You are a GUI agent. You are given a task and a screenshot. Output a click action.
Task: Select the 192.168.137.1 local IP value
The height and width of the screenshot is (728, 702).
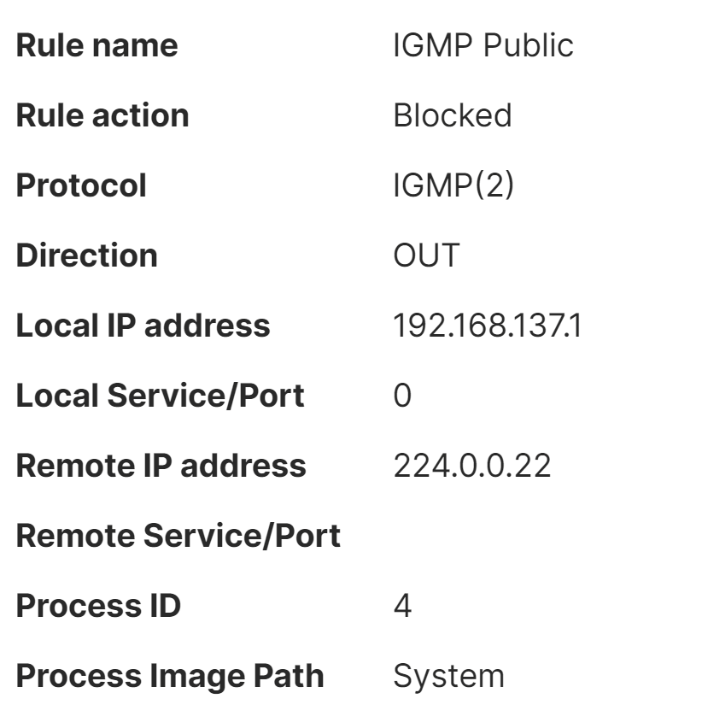487,326
